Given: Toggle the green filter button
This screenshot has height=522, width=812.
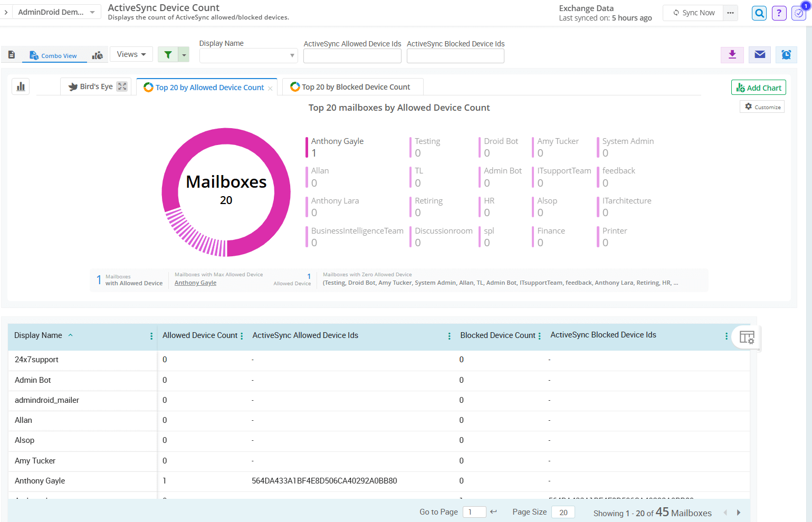Looking at the screenshot, I should (x=168, y=54).
